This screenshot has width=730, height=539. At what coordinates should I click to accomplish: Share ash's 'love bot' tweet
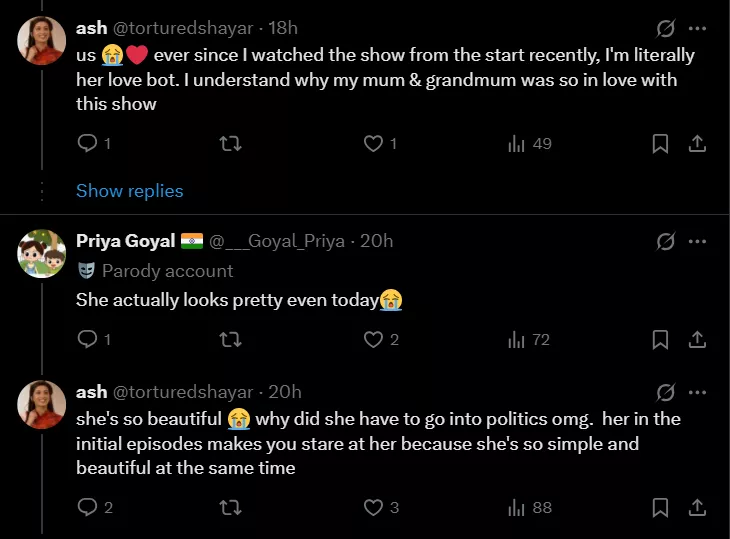click(x=697, y=144)
